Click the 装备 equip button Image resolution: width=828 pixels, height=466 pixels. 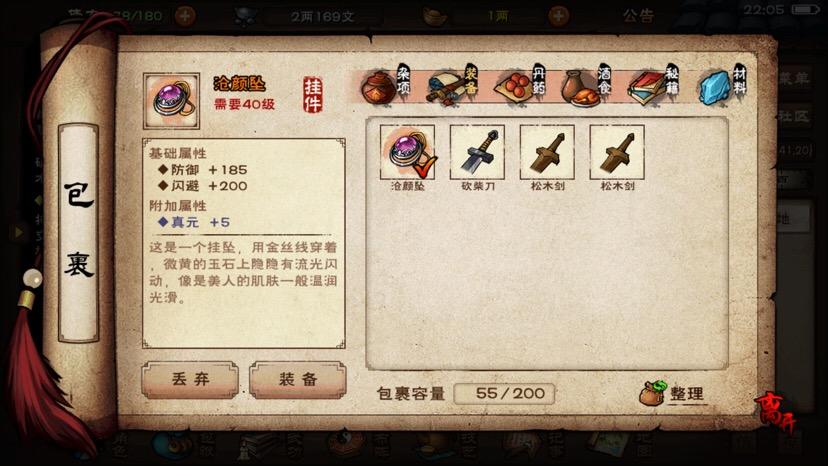[x=298, y=379]
